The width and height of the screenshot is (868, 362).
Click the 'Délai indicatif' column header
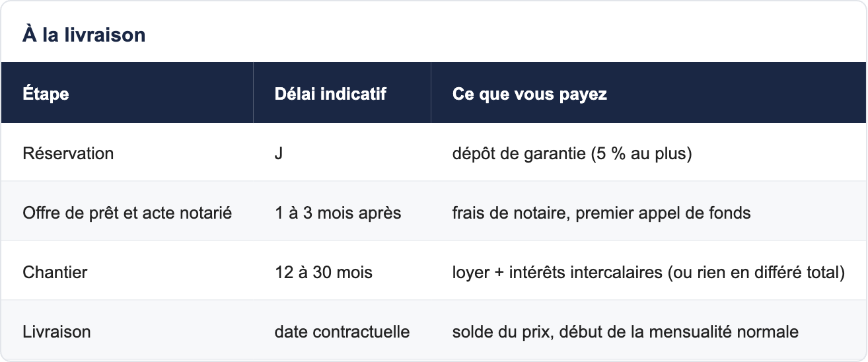pos(330,94)
